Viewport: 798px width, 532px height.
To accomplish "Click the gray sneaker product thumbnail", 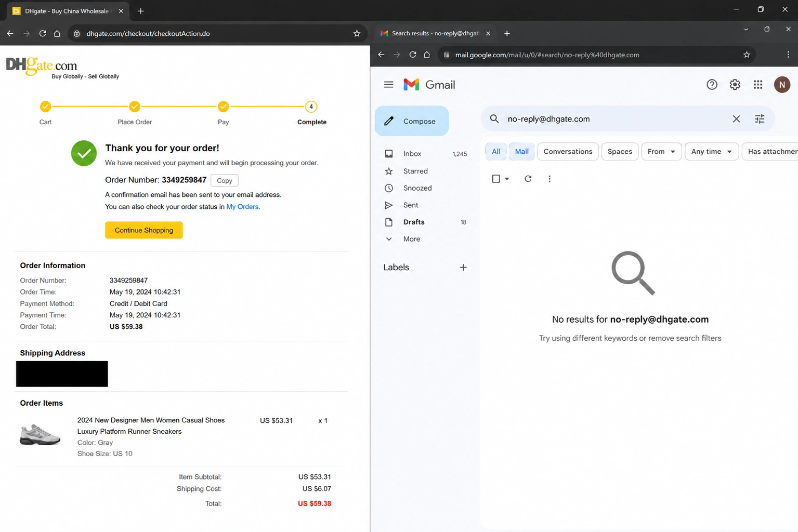I will click(40, 434).
